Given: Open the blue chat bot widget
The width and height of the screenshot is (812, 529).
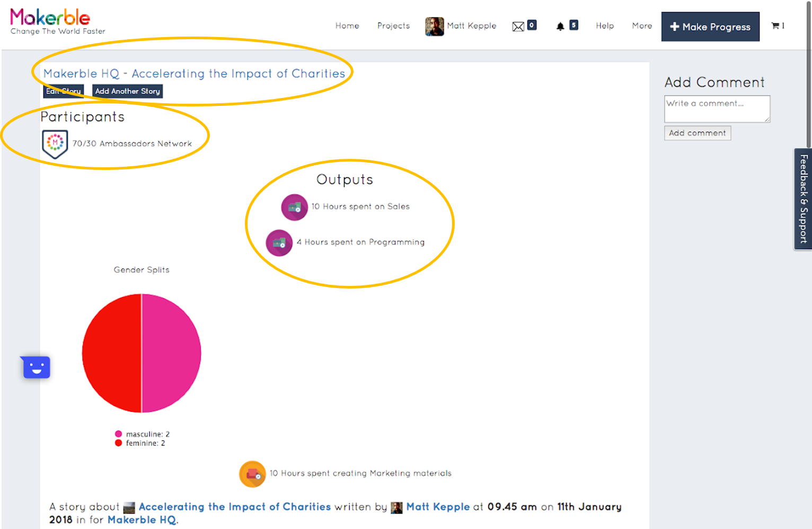Looking at the screenshot, I should tap(36, 367).
